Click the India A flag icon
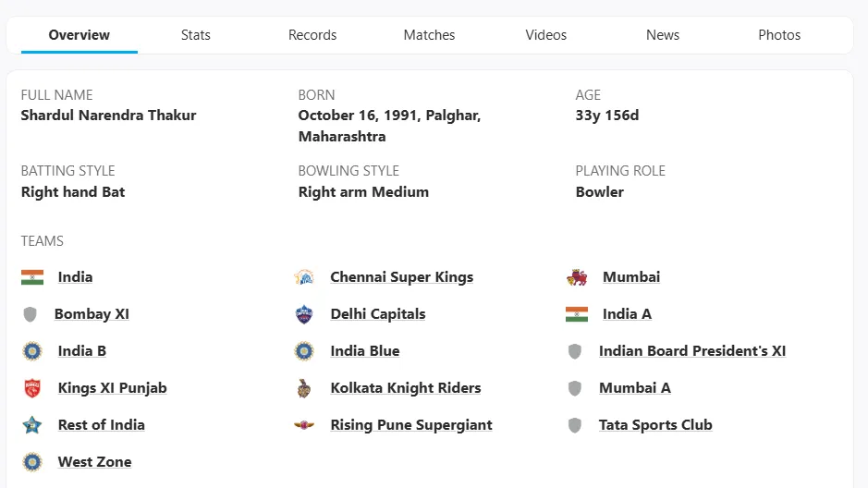This screenshot has width=868, height=488. (x=577, y=314)
